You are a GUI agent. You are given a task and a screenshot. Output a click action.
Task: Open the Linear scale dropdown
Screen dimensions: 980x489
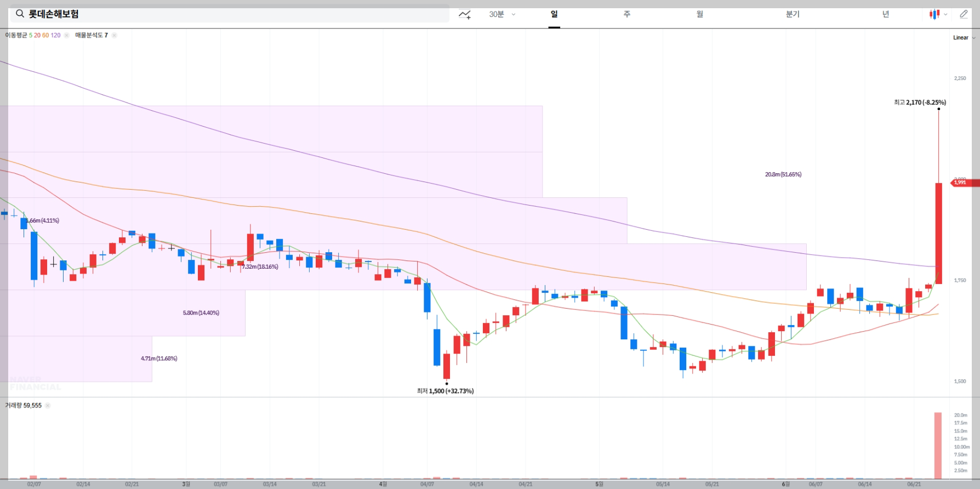point(964,38)
